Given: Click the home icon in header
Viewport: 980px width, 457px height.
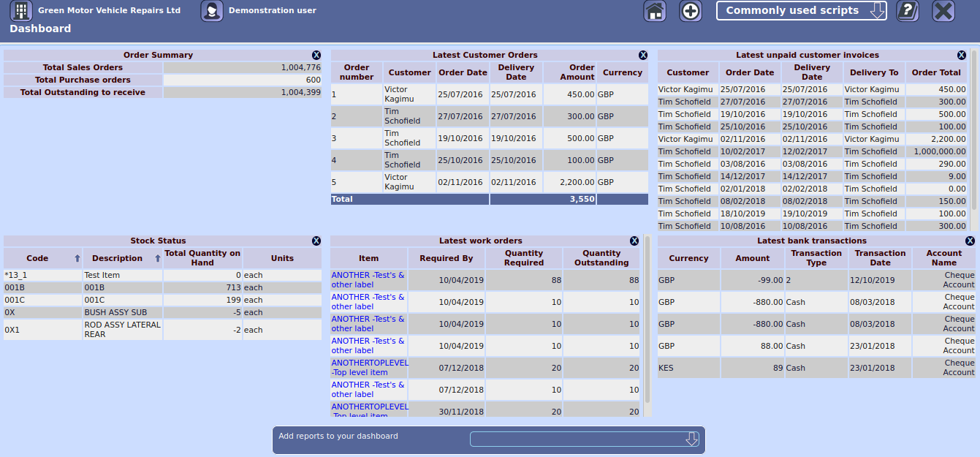Looking at the screenshot, I should click(x=655, y=11).
